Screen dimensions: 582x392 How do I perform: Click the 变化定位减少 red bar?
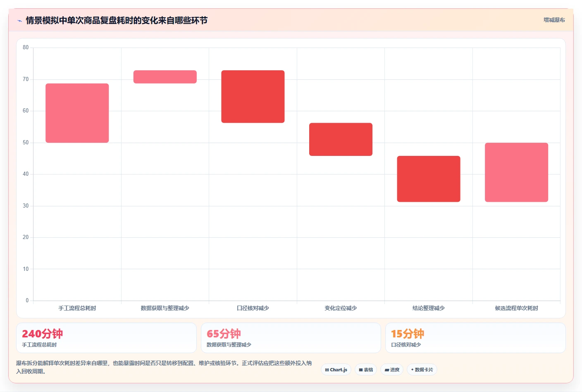341,139
